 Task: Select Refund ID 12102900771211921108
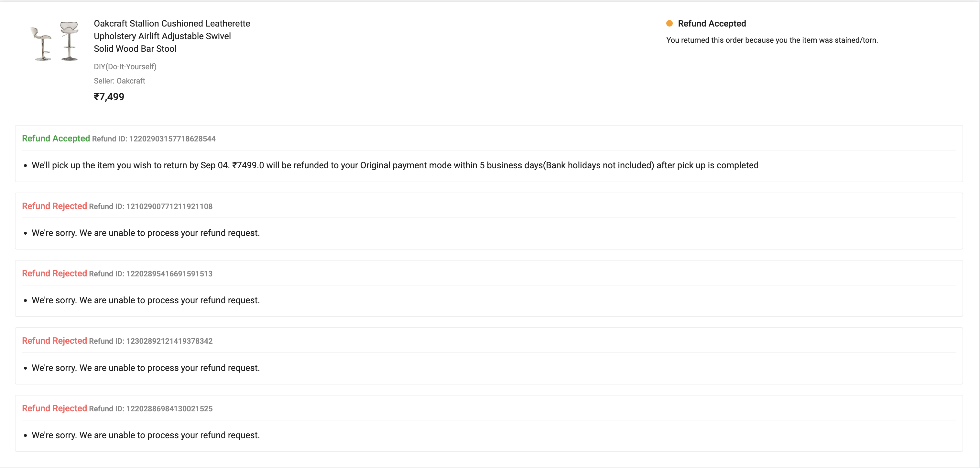(151, 206)
